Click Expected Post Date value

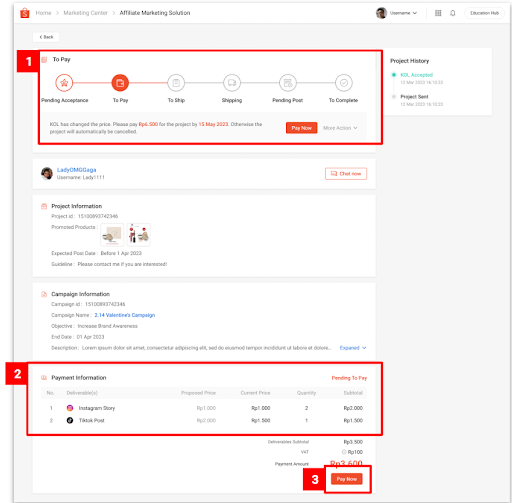point(121,253)
